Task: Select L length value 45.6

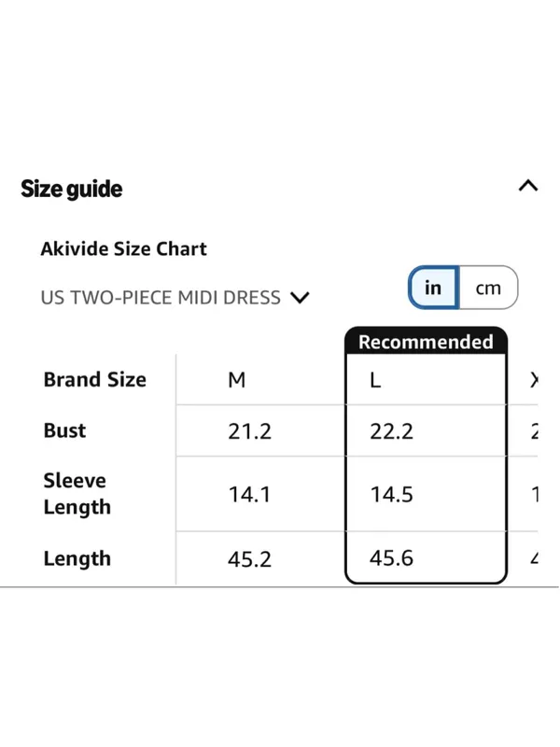Action: click(x=391, y=557)
